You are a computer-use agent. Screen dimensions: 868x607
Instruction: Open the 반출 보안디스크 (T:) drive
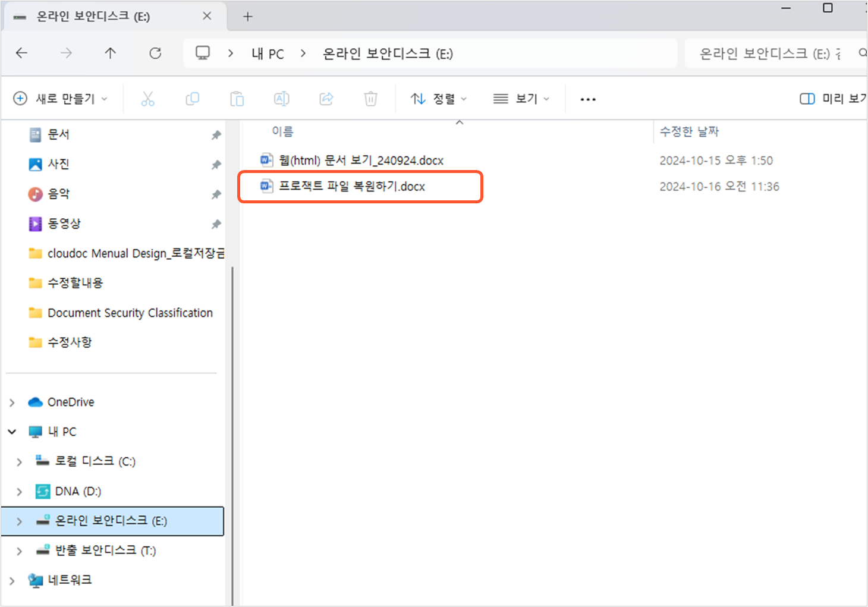click(x=105, y=551)
